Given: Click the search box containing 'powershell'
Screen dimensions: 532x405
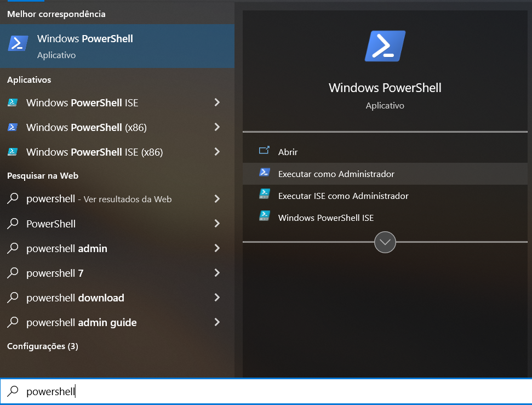Looking at the screenshot, I should pyautogui.click(x=266, y=391).
